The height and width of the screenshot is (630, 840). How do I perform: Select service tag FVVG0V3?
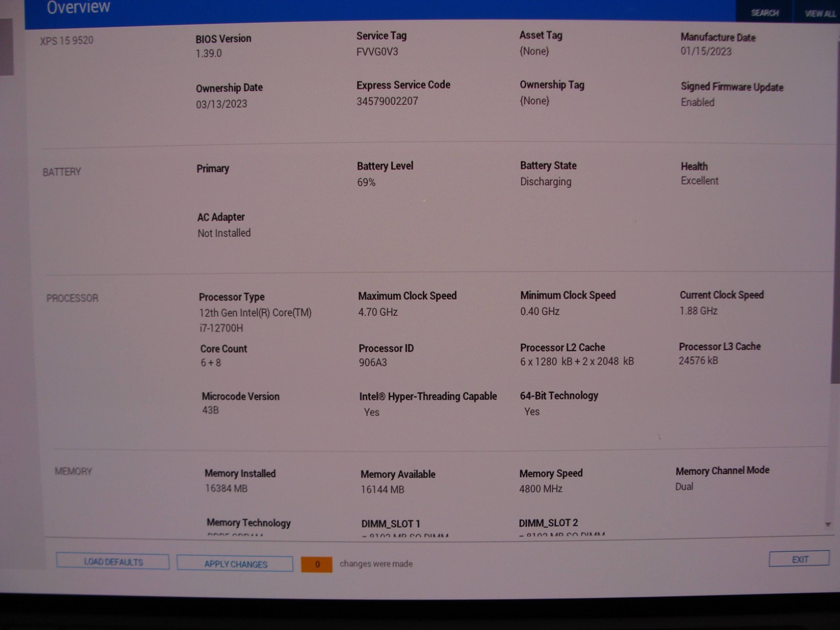(377, 51)
